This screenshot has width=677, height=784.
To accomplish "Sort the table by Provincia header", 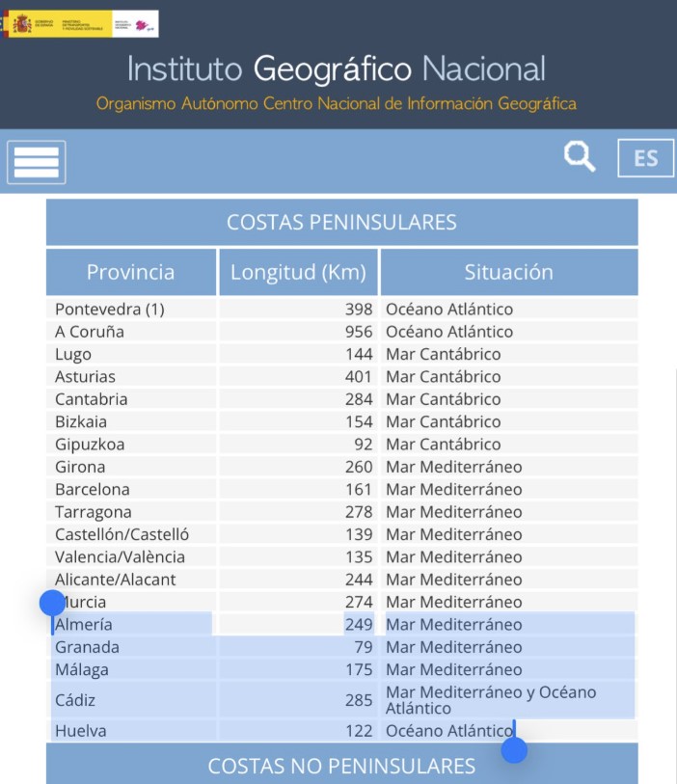I will point(130,272).
